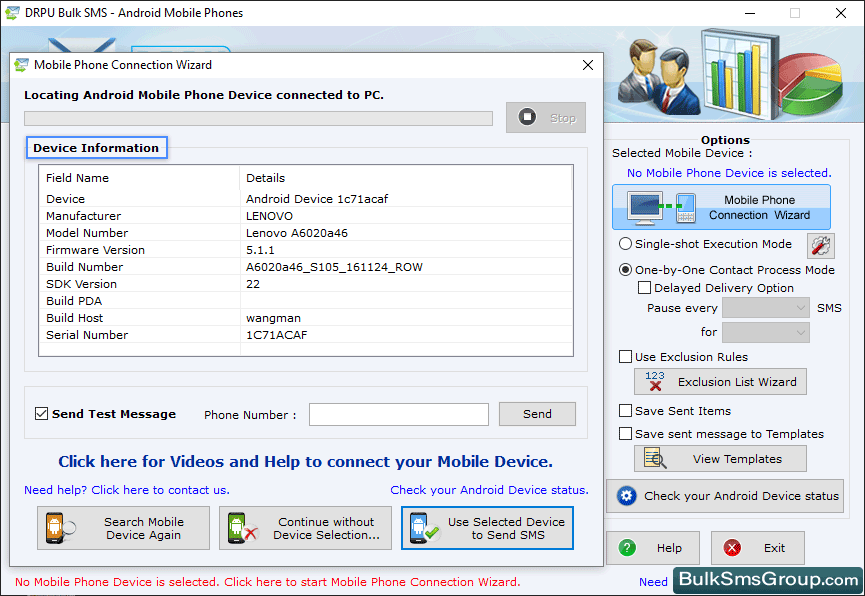
Task: Click the Exit button
Action: [x=757, y=548]
